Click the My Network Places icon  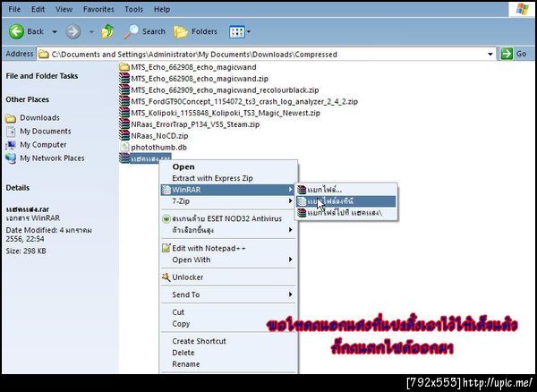11,158
